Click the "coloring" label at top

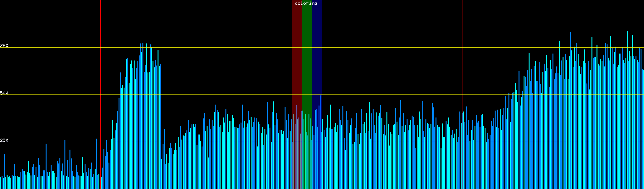click(306, 3)
